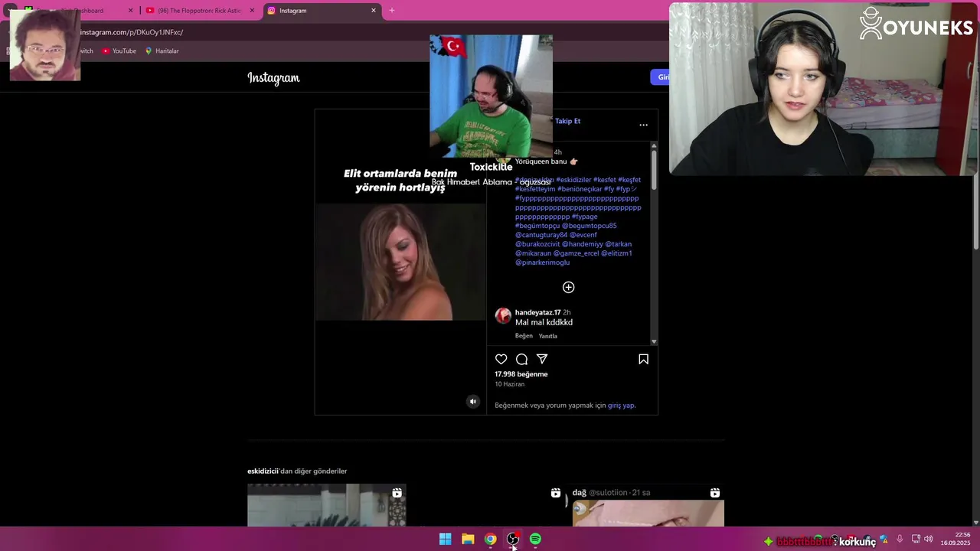Viewport: 980px width, 551px height.
Task: Open comments via the speech bubble icon
Action: click(521, 359)
